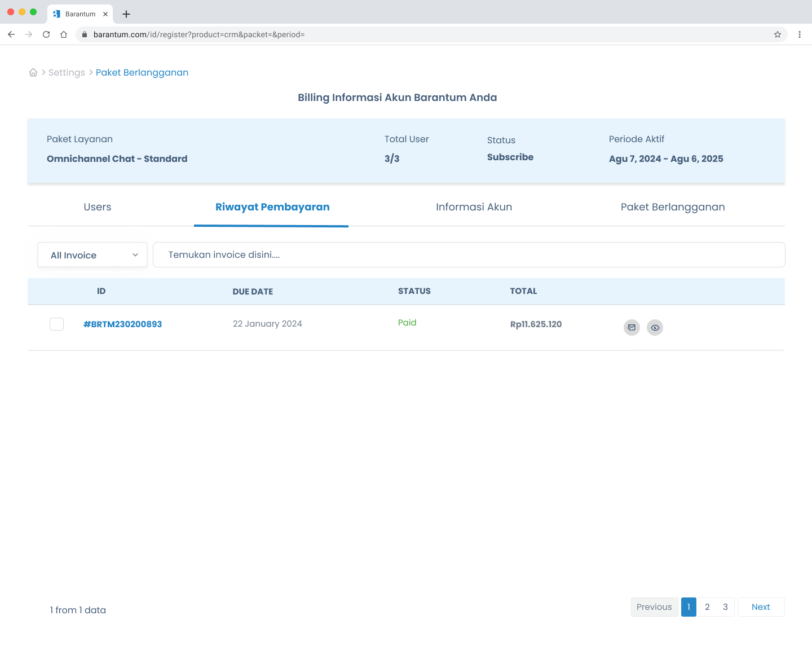Focus the Temukan invoice search field
This screenshot has height=655, width=812.
click(x=469, y=255)
